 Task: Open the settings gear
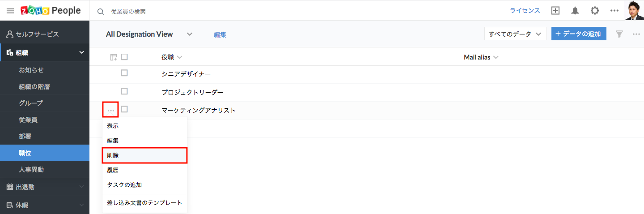click(x=595, y=11)
